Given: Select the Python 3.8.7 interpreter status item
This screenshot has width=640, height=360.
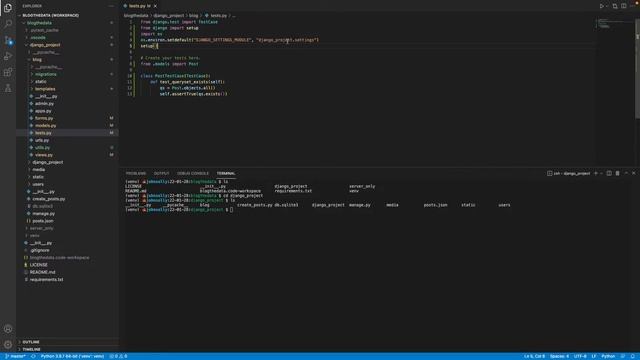Looking at the screenshot, I should tap(72, 356).
